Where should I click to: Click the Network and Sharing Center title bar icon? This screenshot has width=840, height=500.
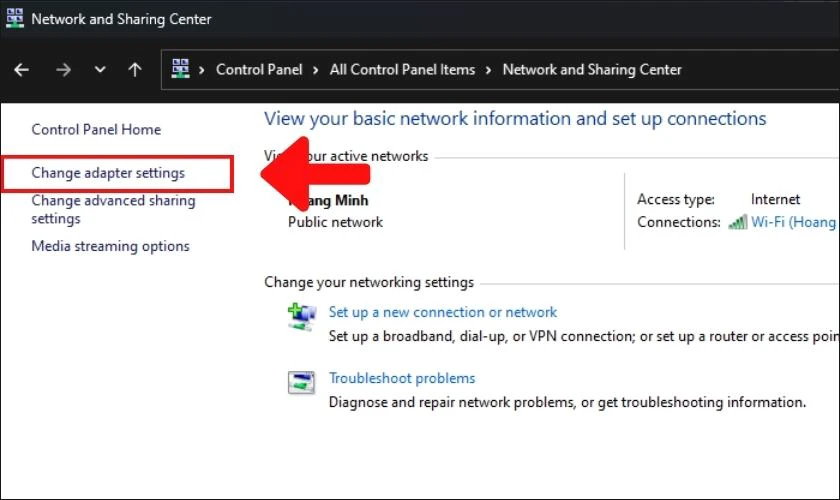click(x=15, y=18)
